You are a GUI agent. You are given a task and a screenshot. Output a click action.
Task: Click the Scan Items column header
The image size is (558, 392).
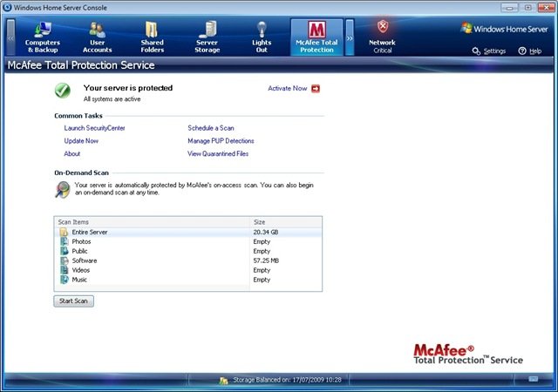click(152, 222)
